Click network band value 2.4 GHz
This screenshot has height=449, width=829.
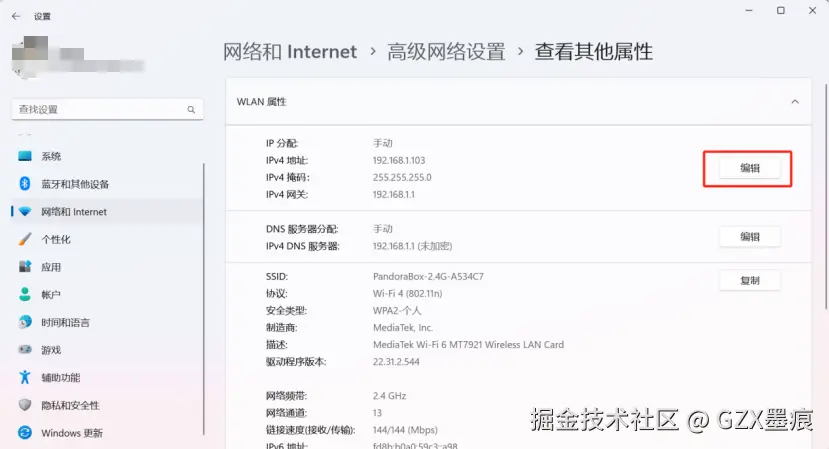point(389,396)
